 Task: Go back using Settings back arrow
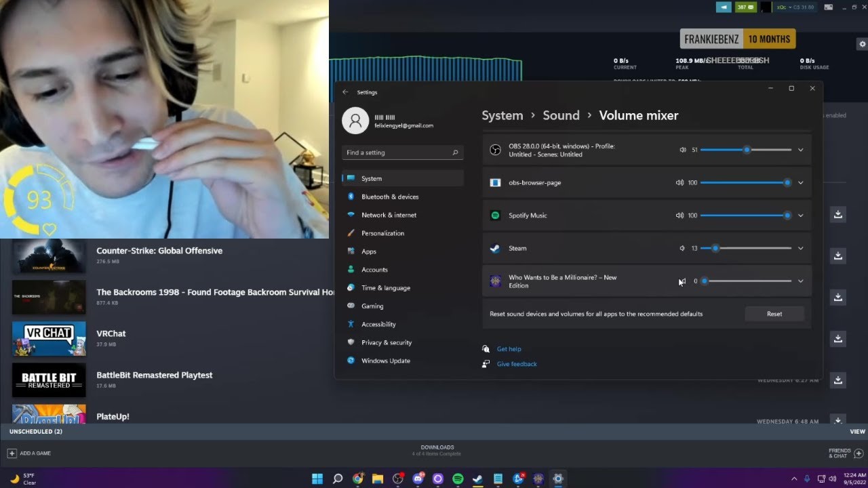pos(345,92)
